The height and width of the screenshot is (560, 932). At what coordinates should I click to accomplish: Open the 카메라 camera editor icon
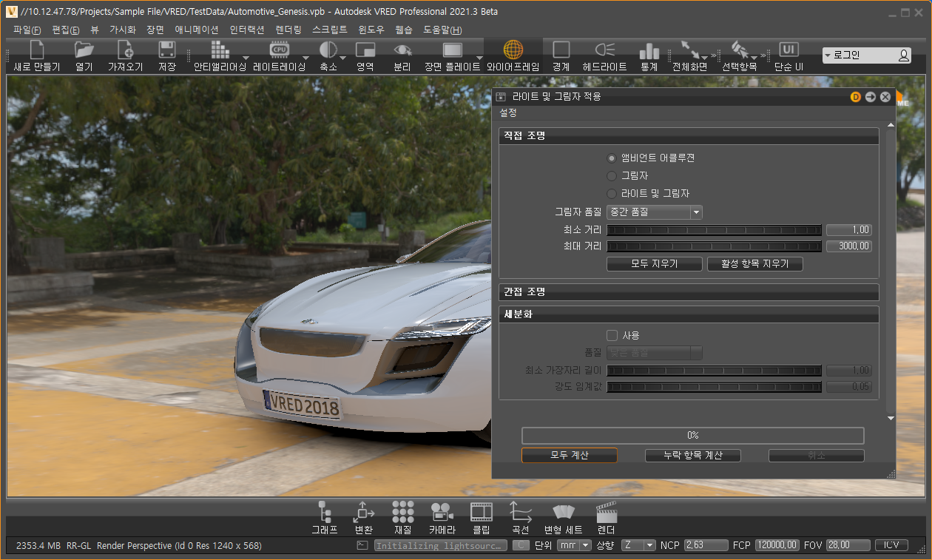pyautogui.click(x=442, y=517)
